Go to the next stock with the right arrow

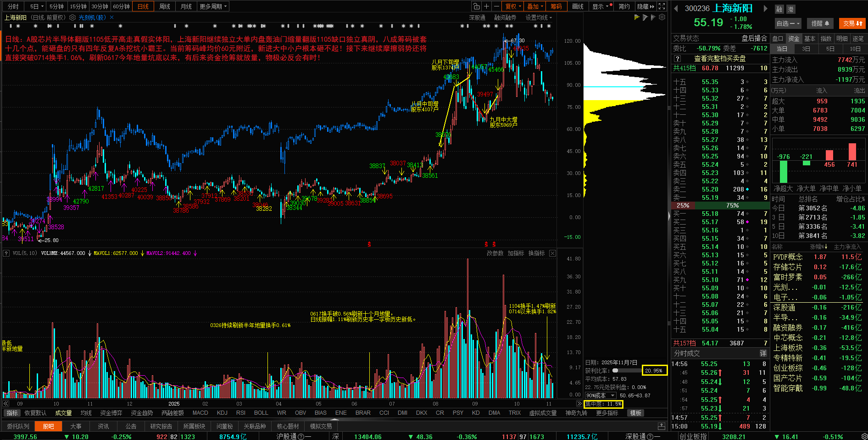pos(765,8)
